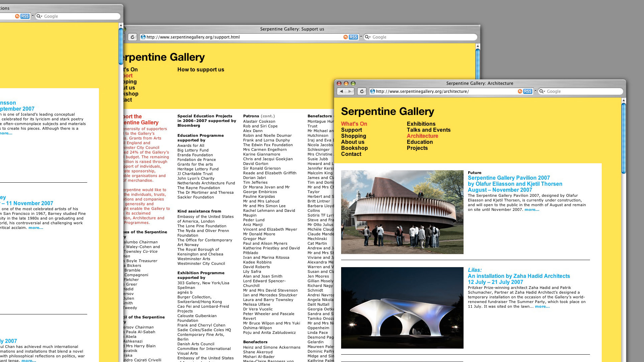Screen dimensions: 644x362
Task: Select Bookshop in the gallery navigation
Action: (354, 148)
